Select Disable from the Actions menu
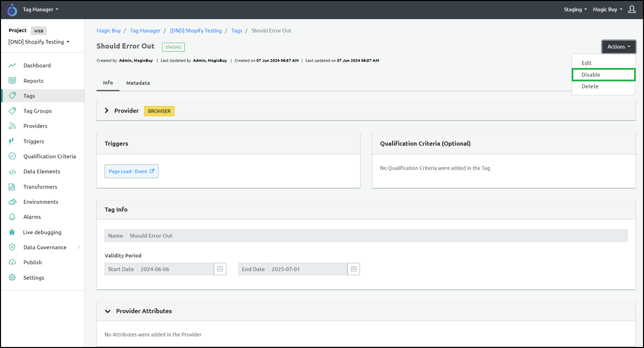This screenshot has width=644, height=348. [591, 75]
